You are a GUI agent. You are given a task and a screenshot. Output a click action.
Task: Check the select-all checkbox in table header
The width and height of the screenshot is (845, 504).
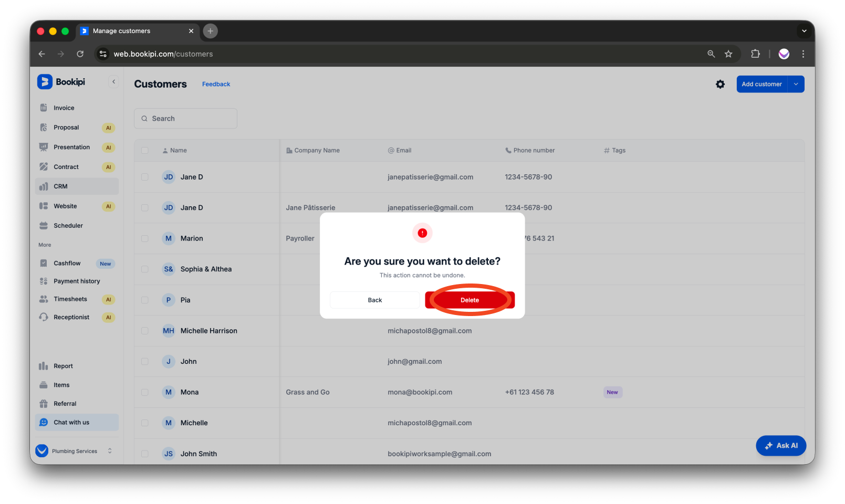pos(145,150)
